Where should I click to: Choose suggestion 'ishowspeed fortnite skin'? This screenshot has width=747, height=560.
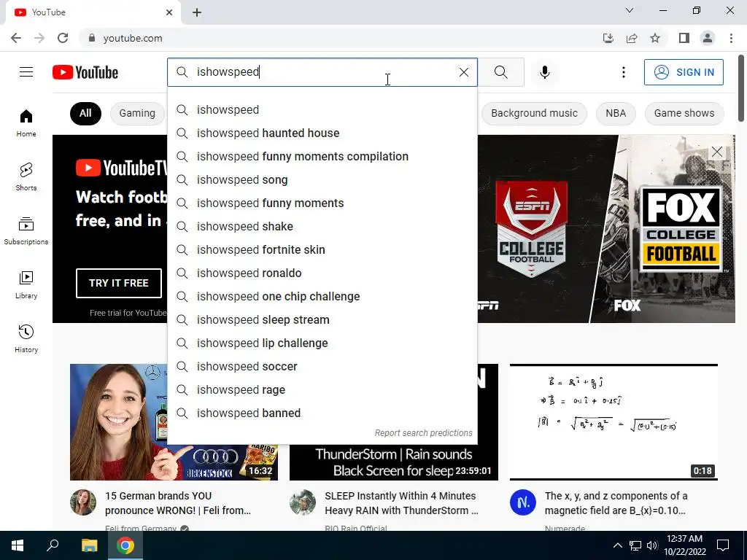(x=322, y=249)
